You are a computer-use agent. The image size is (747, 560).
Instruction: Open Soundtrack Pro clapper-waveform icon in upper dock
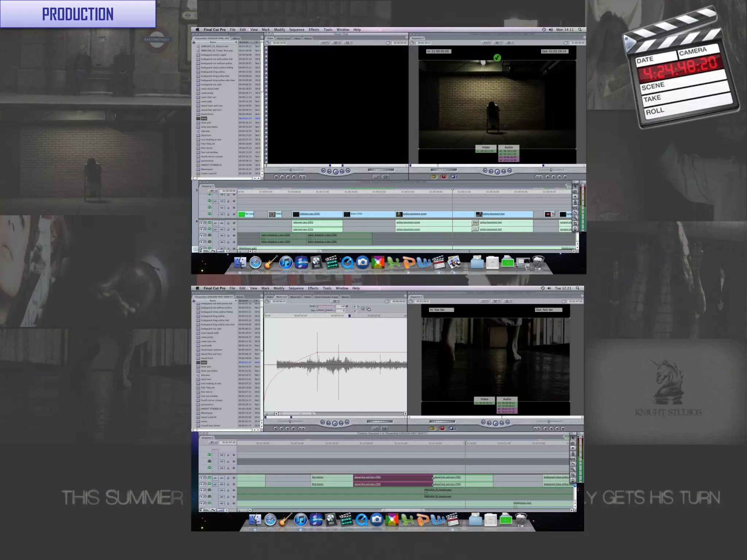click(x=332, y=262)
